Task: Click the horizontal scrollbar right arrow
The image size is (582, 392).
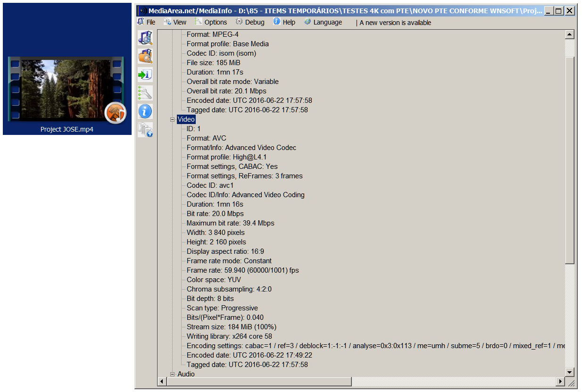Action: [560, 381]
